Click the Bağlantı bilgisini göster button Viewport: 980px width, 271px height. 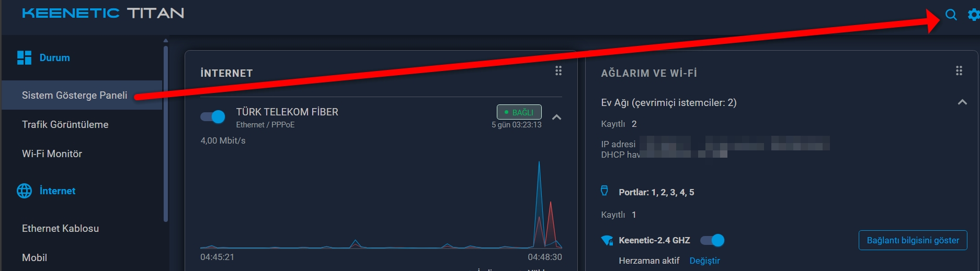[x=913, y=240]
